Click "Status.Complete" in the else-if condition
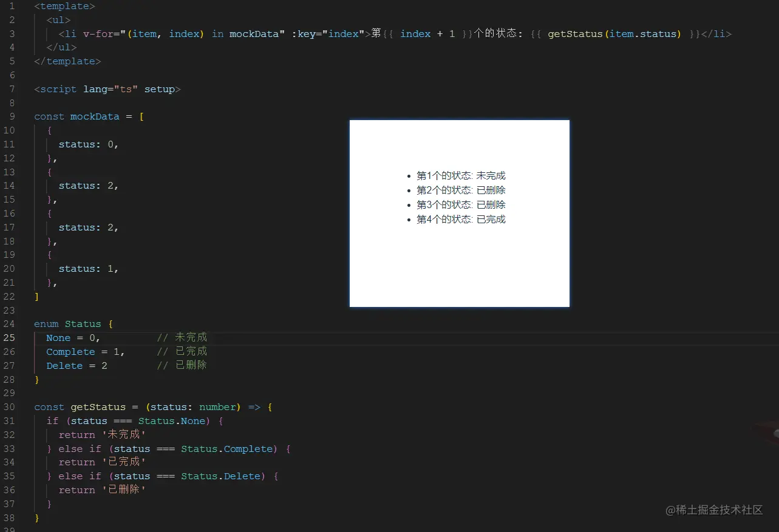 [x=226, y=449]
